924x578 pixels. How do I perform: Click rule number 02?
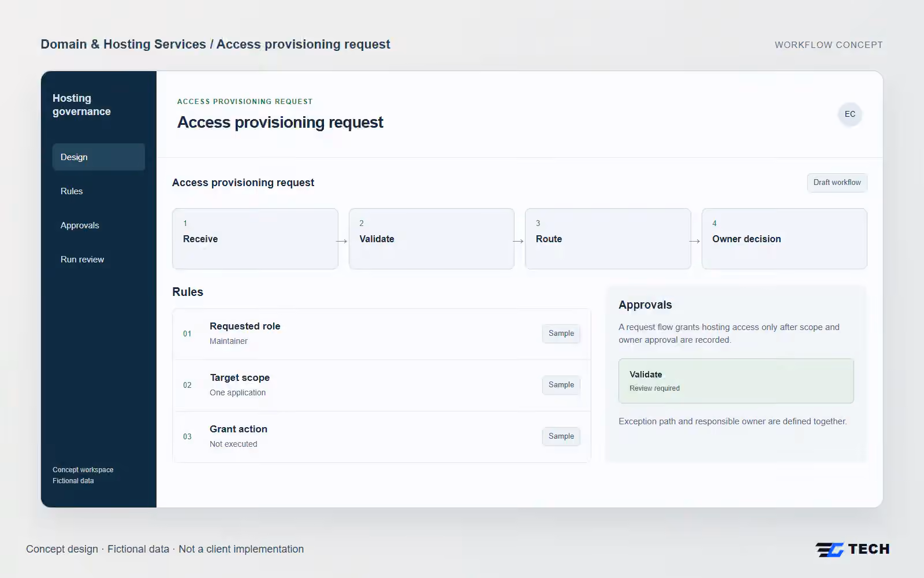coord(187,385)
